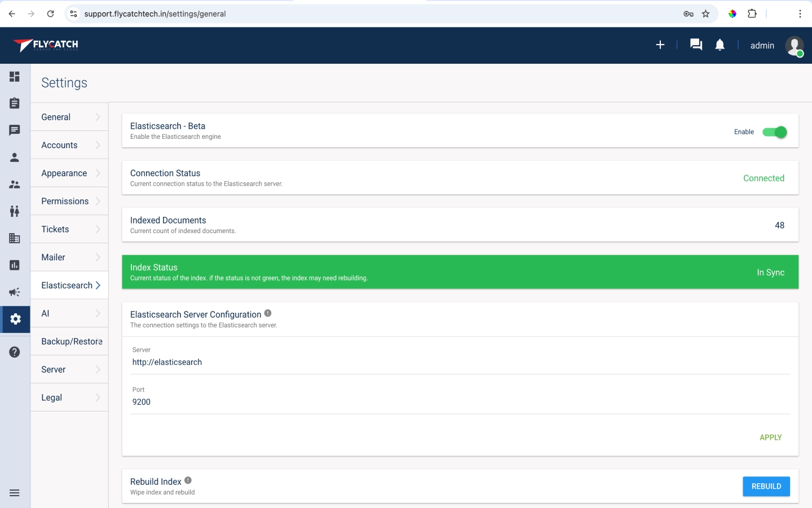This screenshot has width=812, height=508.
Task: Open browser extensions puzzle icon
Action: click(x=752, y=14)
